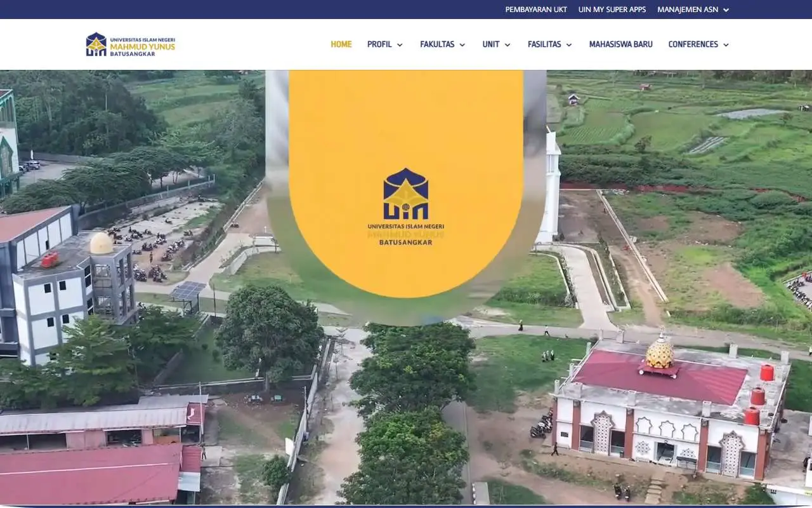The width and height of the screenshot is (812, 508).
Task: Expand the FASILITAS dropdown chevron
Action: click(x=569, y=45)
